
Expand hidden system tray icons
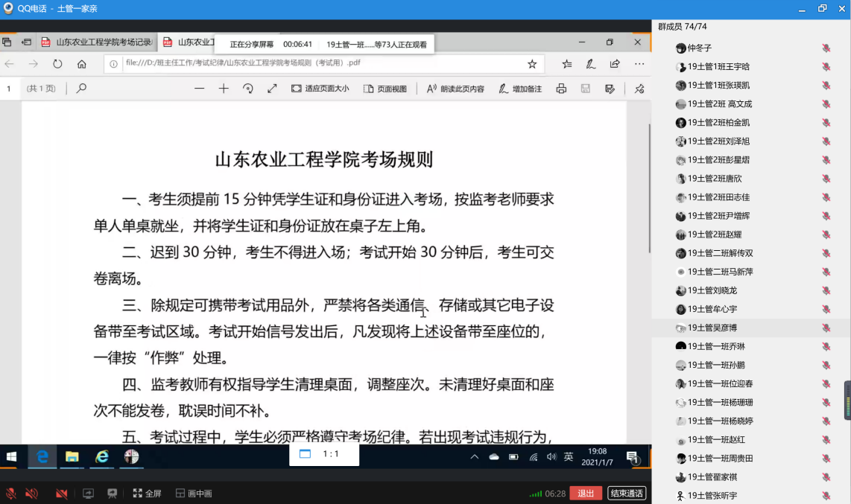coord(475,456)
